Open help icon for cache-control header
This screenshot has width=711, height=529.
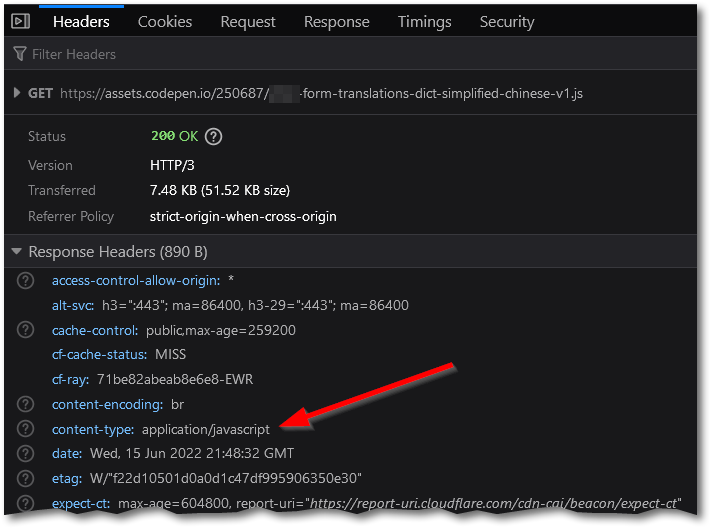(x=25, y=330)
